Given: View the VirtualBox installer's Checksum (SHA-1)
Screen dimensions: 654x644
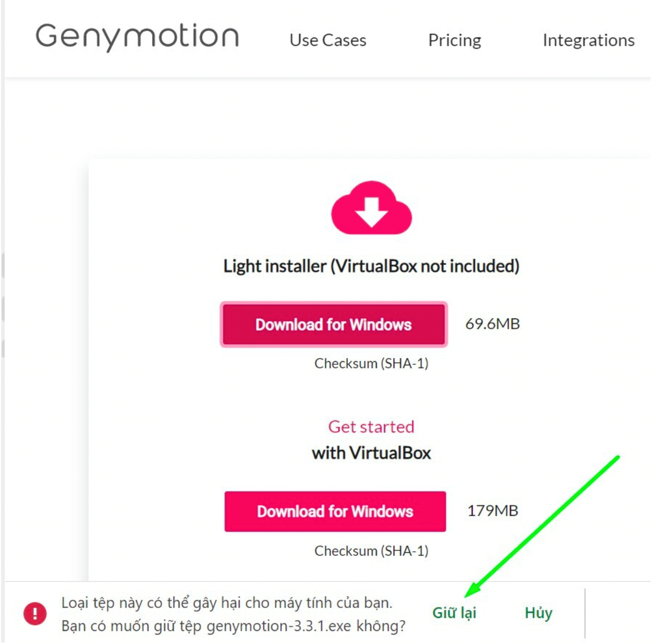Looking at the screenshot, I should point(371,551).
